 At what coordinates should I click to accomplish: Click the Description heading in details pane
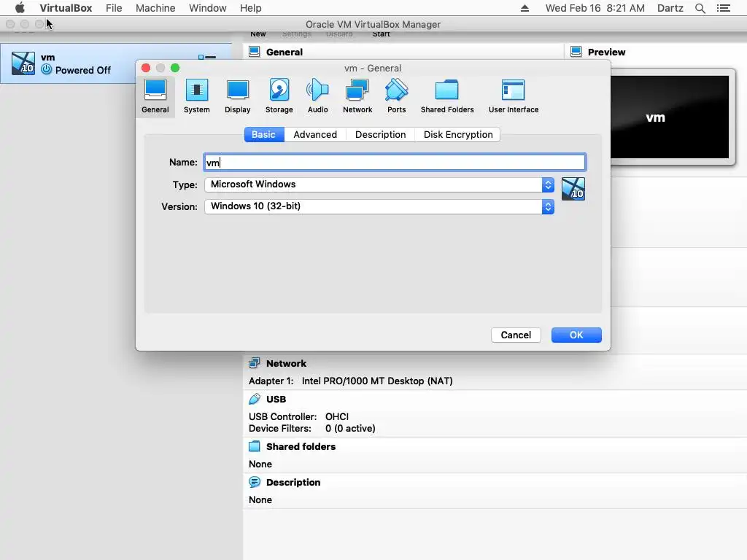coord(293,483)
